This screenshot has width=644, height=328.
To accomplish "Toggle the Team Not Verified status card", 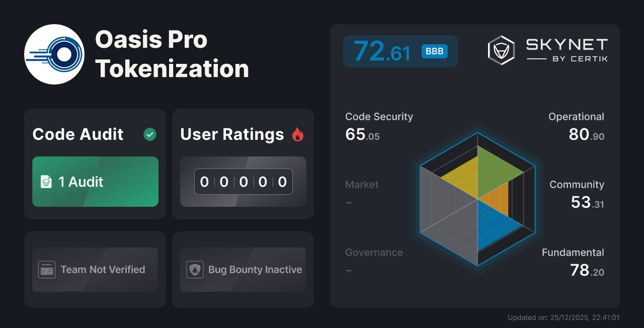I will click(95, 270).
